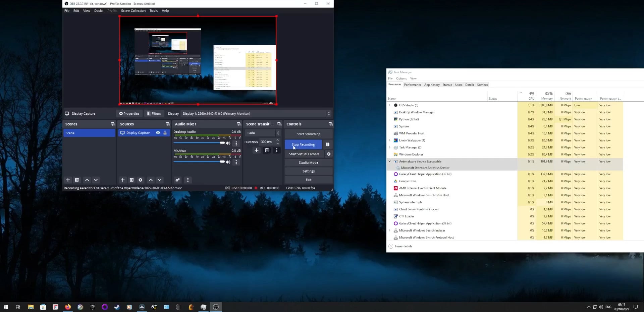
Task: Open source properties gear in Sources panel
Action: [141, 180]
